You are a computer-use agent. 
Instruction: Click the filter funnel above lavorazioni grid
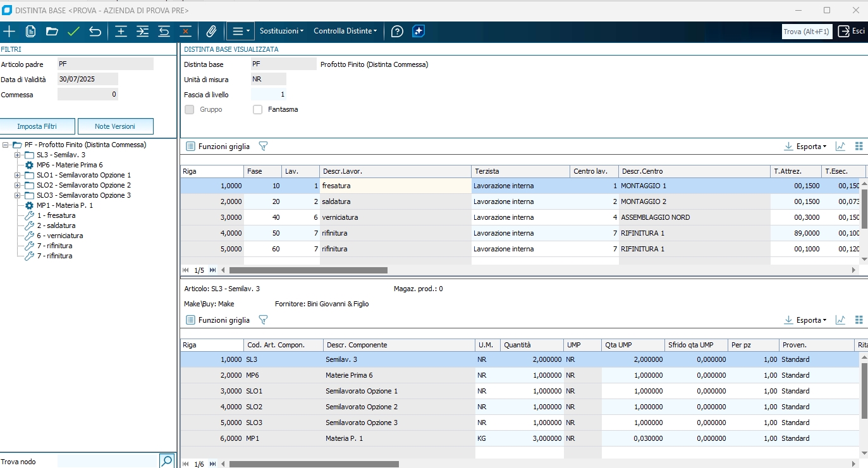(x=263, y=147)
